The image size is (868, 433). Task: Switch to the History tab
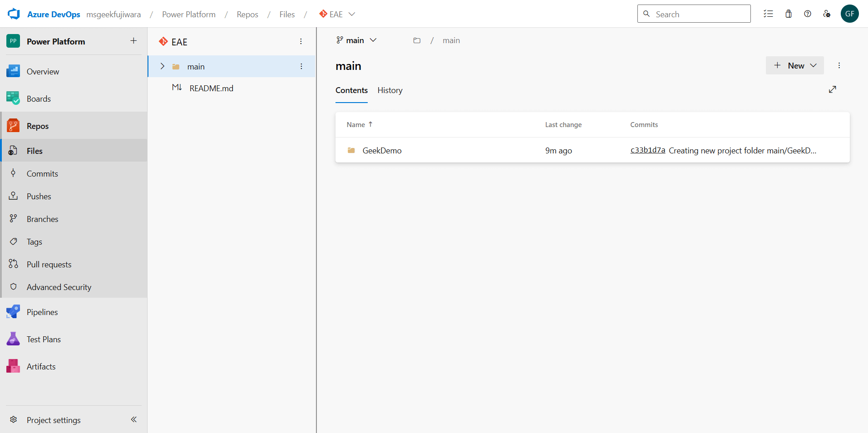pos(390,90)
